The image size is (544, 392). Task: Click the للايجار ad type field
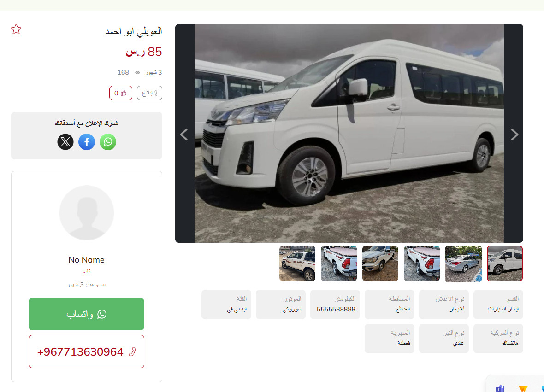click(444, 304)
